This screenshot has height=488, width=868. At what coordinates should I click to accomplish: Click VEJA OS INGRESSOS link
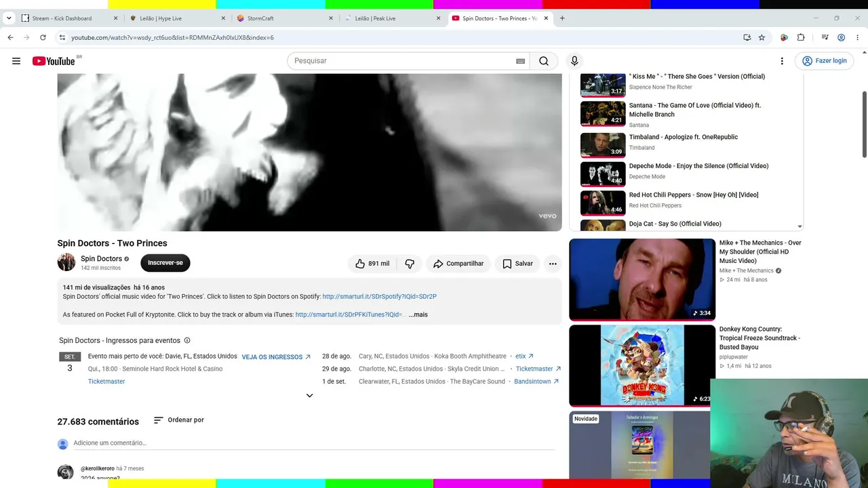[x=276, y=357]
